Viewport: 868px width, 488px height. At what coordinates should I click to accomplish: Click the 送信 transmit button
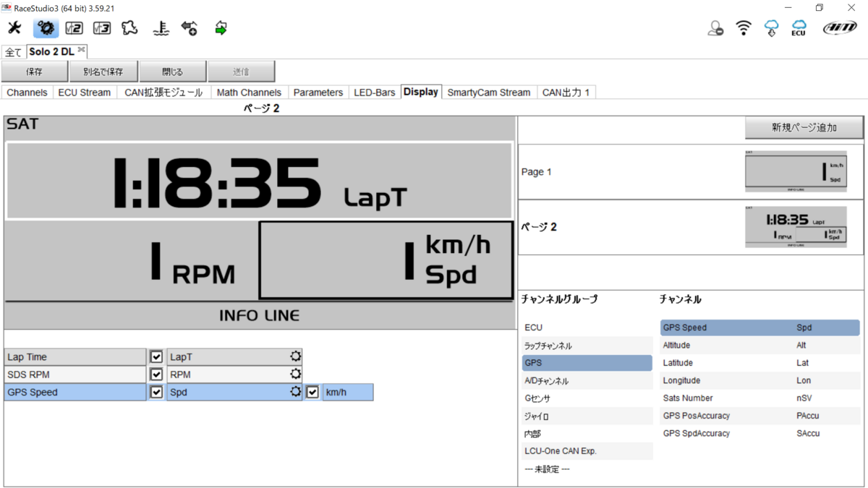(241, 72)
